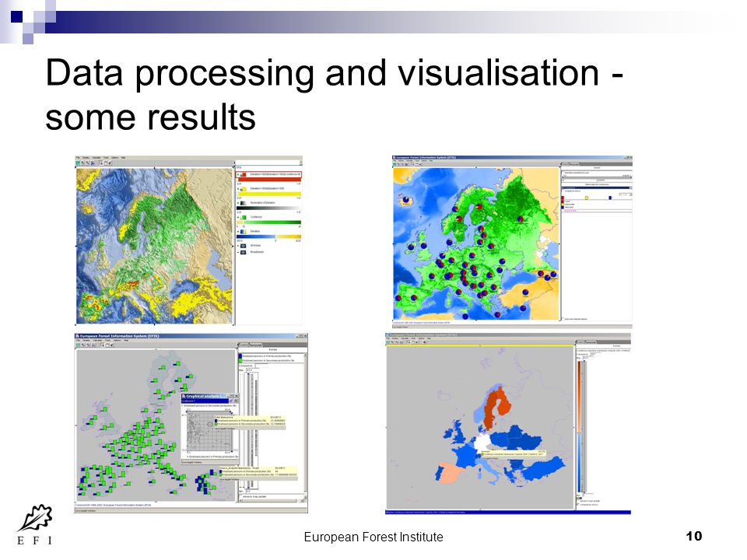Open the File menu in relief map window
The width and height of the screenshot is (747, 560).
pyautogui.click(x=78, y=158)
